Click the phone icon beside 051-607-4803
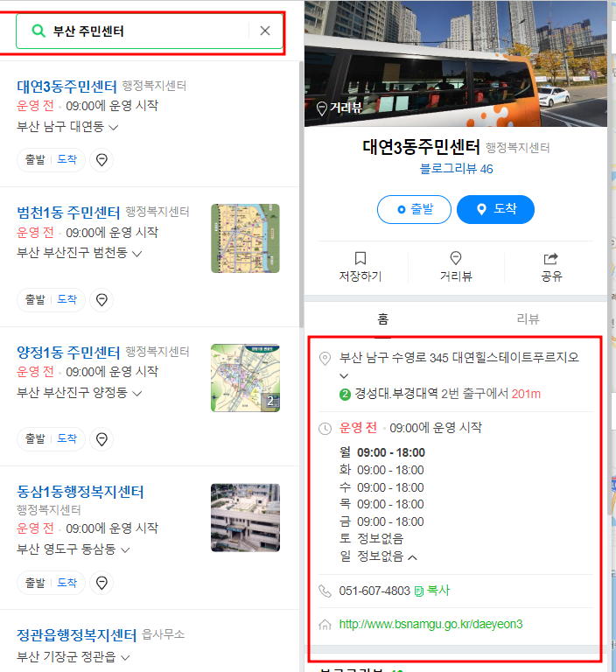This screenshot has height=672, width=616. [325, 591]
